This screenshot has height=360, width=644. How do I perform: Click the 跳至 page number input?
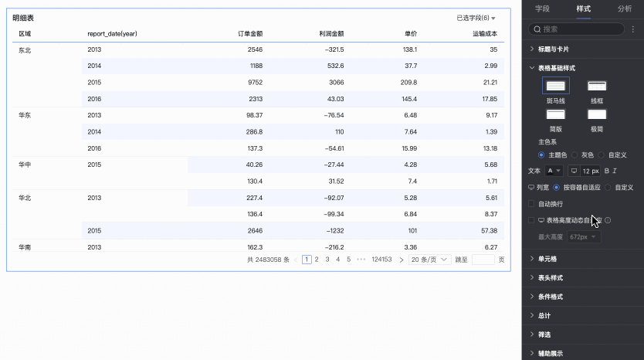tap(483, 260)
